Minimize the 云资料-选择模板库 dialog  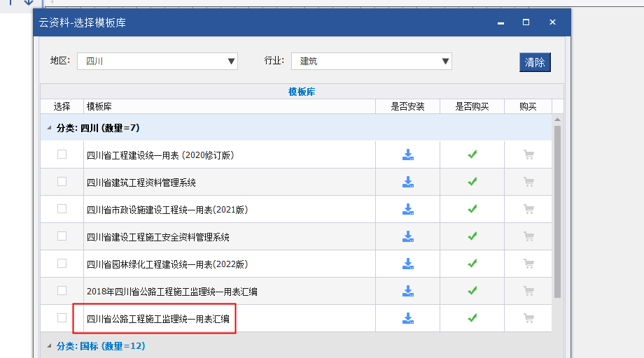tap(500, 22)
